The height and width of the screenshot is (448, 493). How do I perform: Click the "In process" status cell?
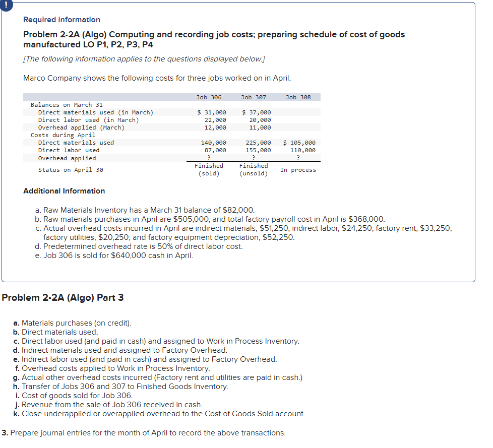click(299, 170)
